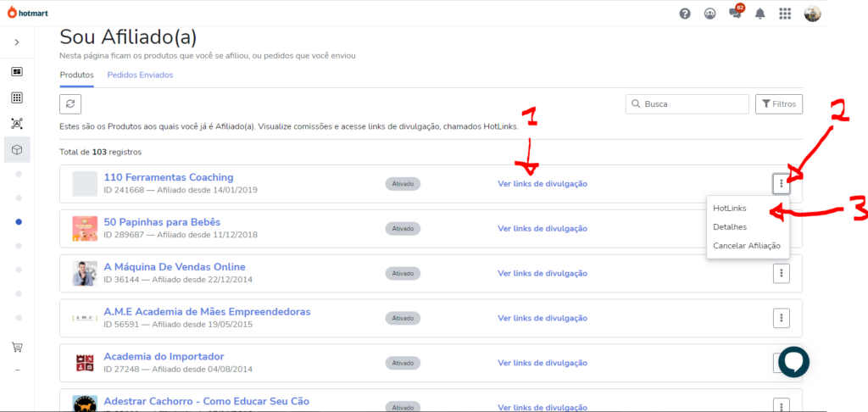Expand the left sidebar with the chevron
Screen dimensions: 868x412
tap(17, 42)
